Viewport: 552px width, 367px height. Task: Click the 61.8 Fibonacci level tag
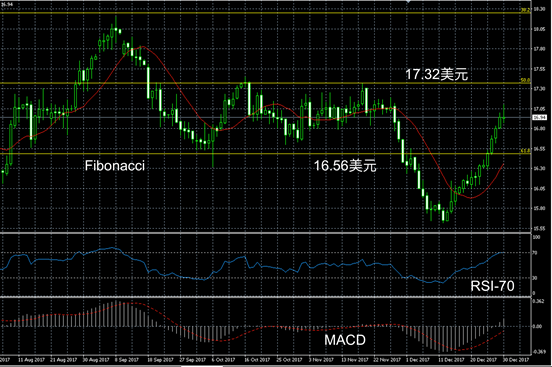(525, 151)
